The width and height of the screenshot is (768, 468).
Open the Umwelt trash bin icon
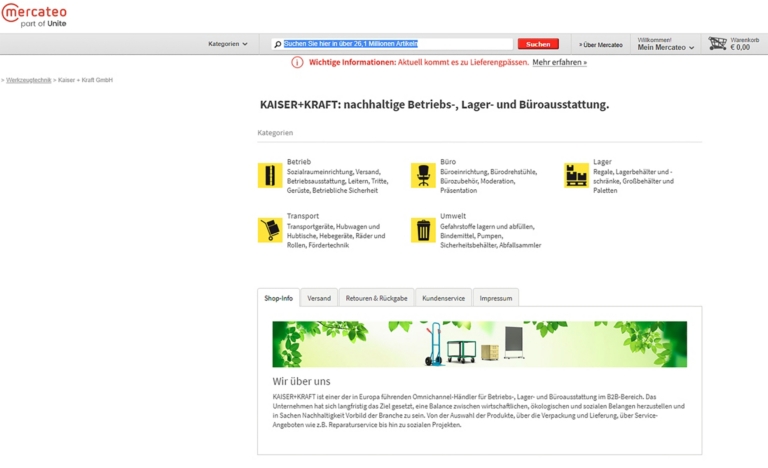click(x=423, y=230)
